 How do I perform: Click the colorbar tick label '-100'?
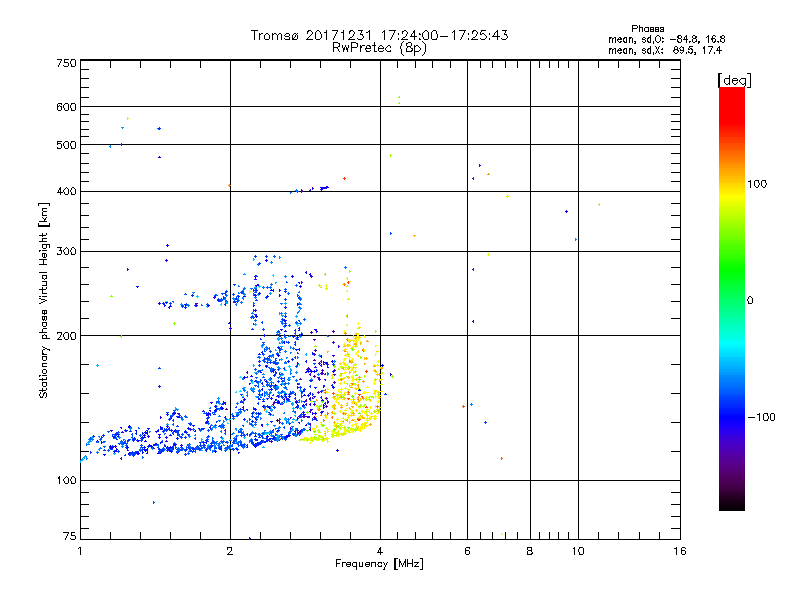coord(761,417)
